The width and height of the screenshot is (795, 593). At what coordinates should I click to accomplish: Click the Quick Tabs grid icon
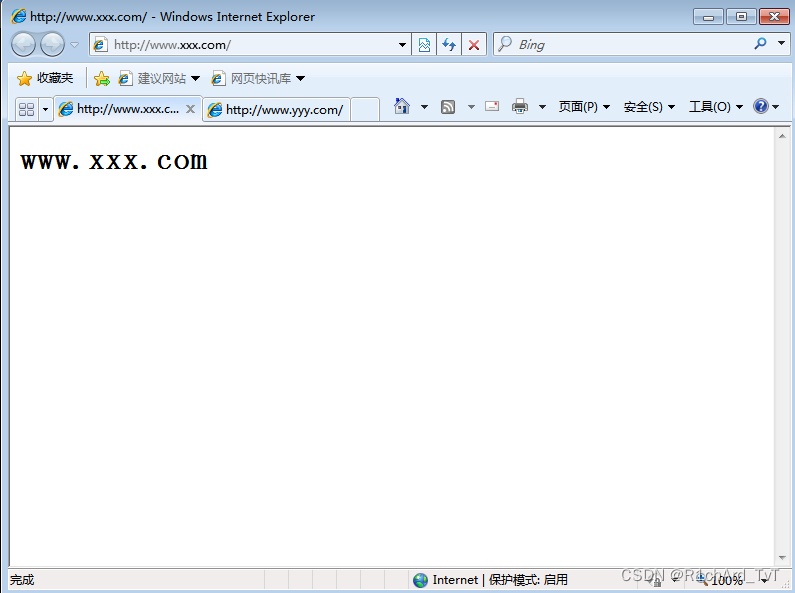26,109
